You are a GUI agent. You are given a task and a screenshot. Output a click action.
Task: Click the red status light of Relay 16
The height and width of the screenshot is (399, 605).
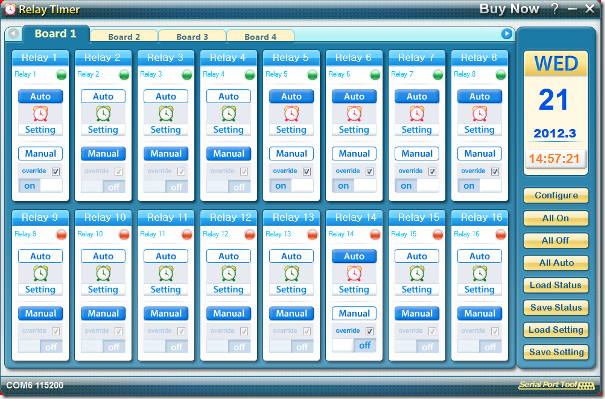(501, 234)
